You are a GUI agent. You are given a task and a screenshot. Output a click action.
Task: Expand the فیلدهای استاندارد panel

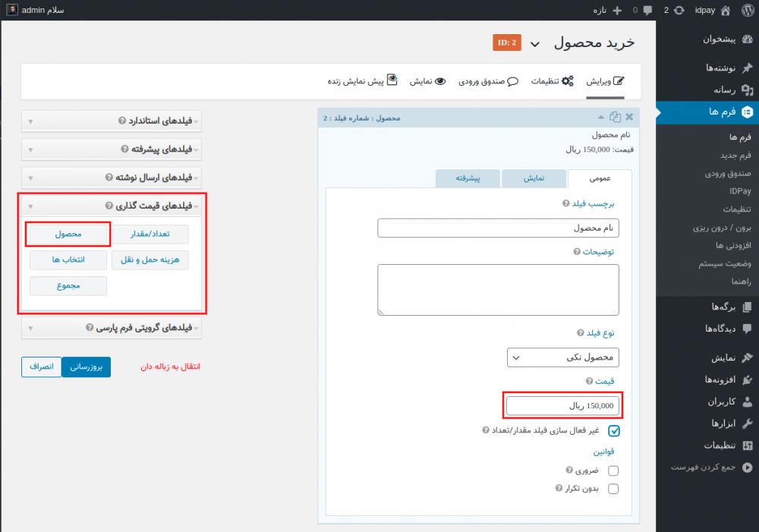(x=112, y=121)
